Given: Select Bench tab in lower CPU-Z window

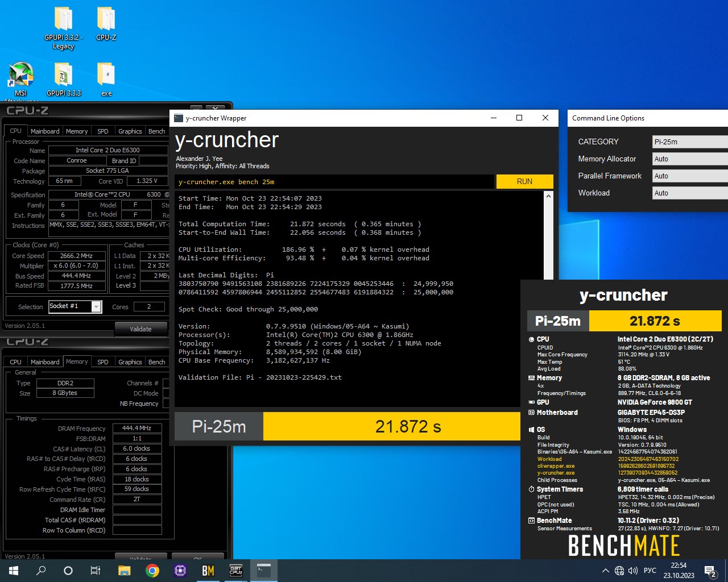Looking at the screenshot, I should 156,362.
